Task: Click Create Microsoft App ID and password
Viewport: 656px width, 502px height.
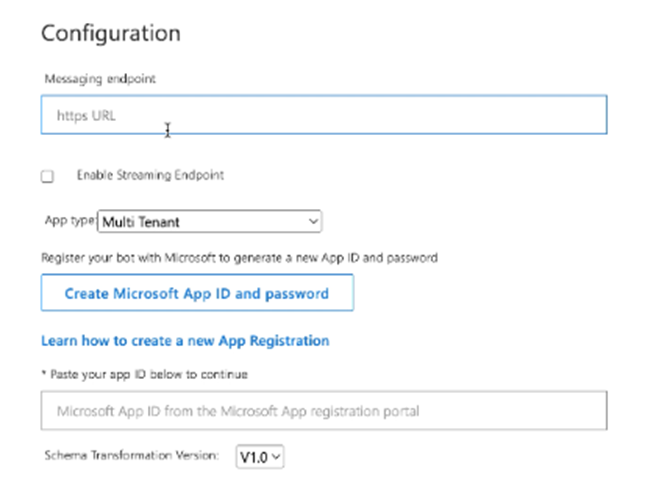Action: click(x=197, y=294)
